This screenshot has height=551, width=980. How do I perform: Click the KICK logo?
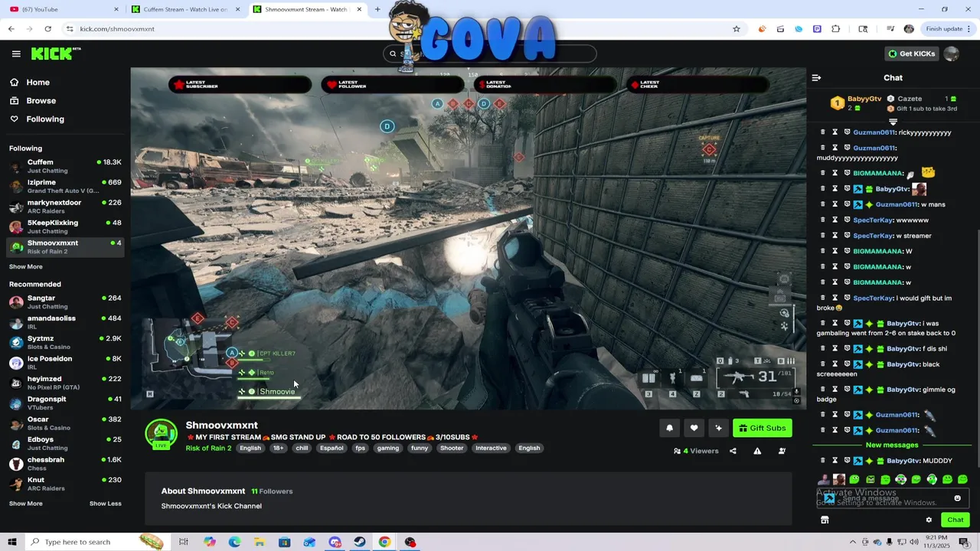pyautogui.click(x=55, y=54)
